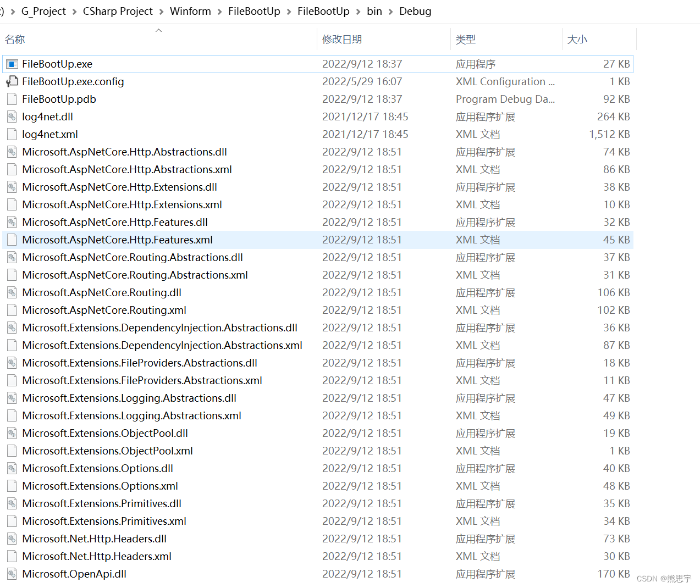Click the Microsoft.AspNetCore.Routing.xml icon
700x588 pixels.
pyautogui.click(x=12, y=310)
